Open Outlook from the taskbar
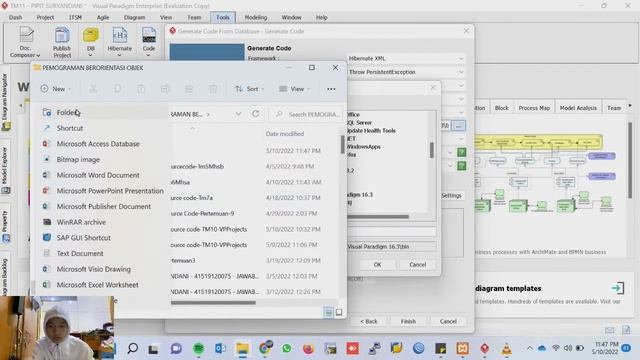The image size is (640, 360). 220,348
